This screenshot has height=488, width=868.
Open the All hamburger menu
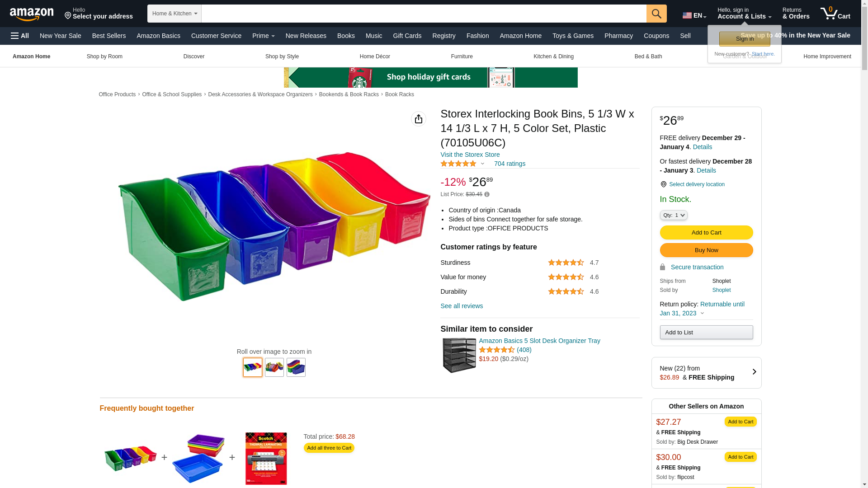(20, 36)
